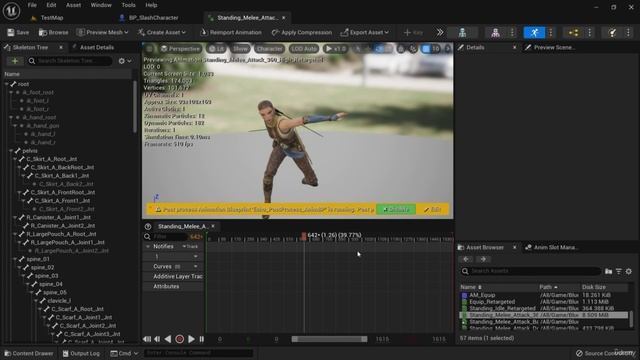Screen dimensions: 640x360
Task: Go forward in Asset Browser history
Action: (x=483, y=259)
